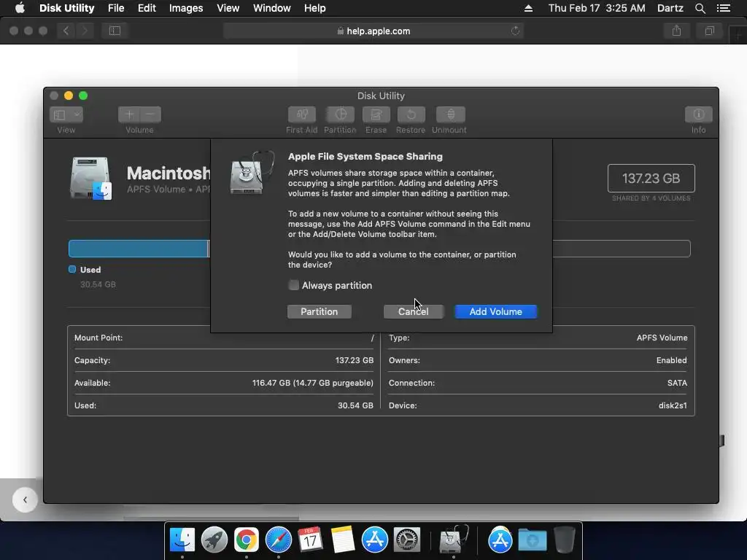Click the blue Used legend swatch
The height and width of the screenshot is (560, 747).
(72, 269)
